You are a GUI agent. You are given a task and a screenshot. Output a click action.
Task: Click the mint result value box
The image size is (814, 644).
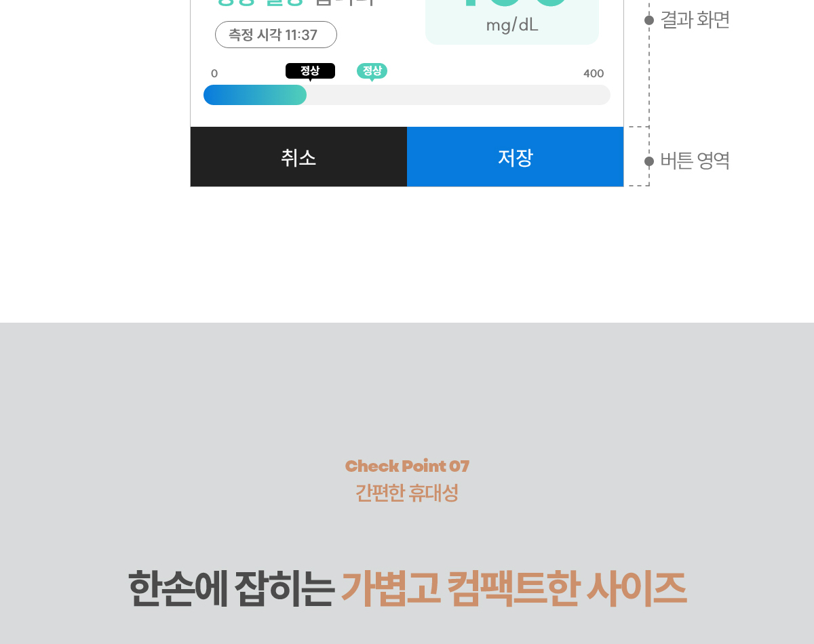pos(512,22)
